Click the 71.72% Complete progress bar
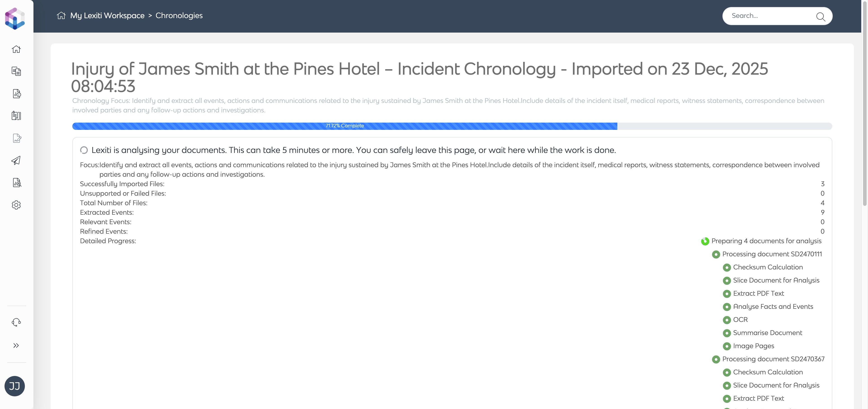The width and height of the screenshot is (868, 409). click(344, 126)
